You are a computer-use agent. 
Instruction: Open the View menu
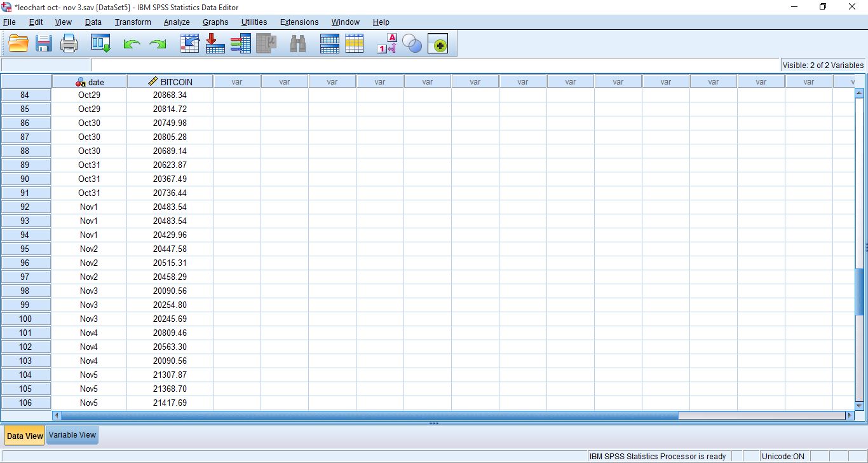tap(64, 22)
